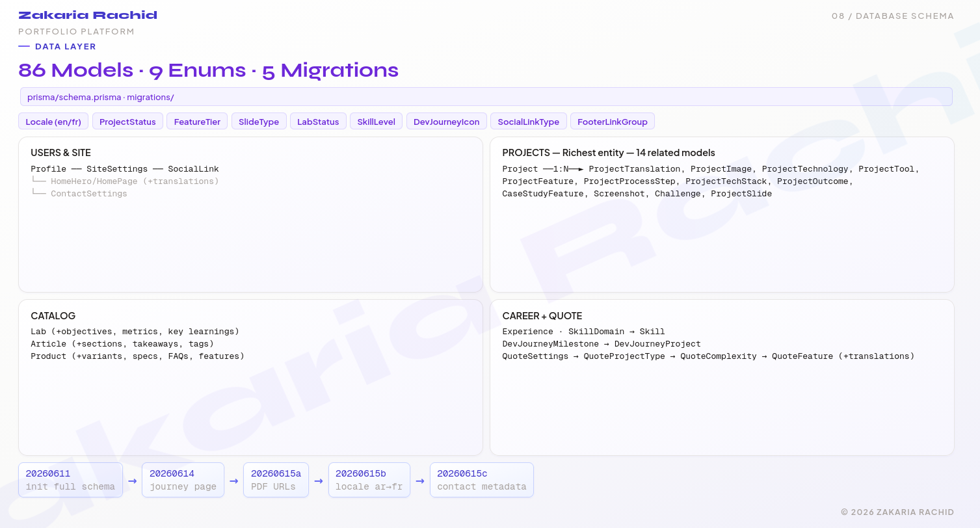Screen dimensions: 980x528
Task: Click the © 2026 ZAKARIA RACHID footer
Action: (x=897, y=512)
